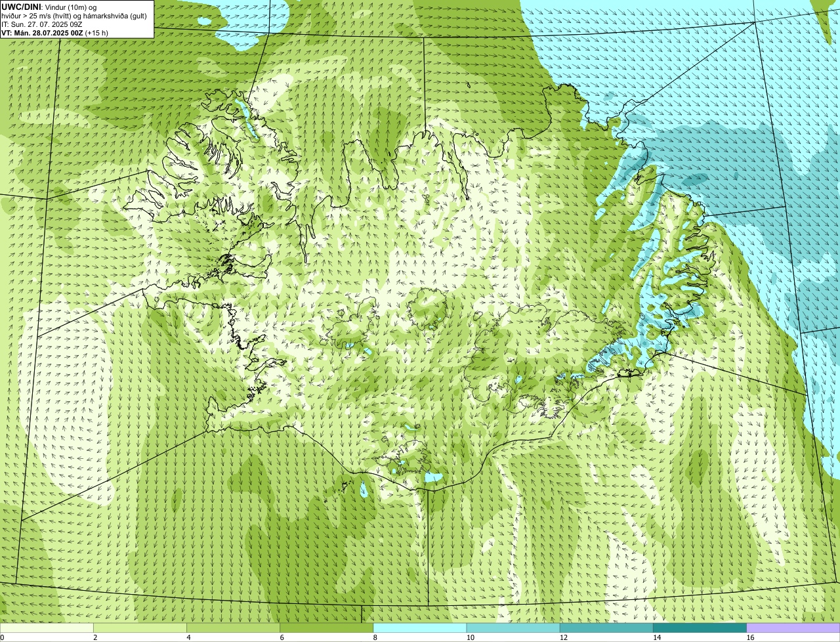Viewport: 840px width, 642px height.
Task: Select the 6–8 m/s darkest green swatch
Action: (x=327, y=628)
